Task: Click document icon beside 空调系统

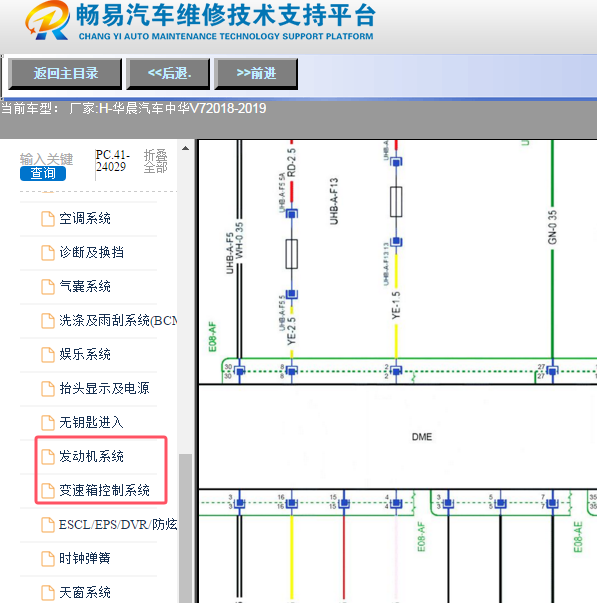Action: click(x=48, y=219)
